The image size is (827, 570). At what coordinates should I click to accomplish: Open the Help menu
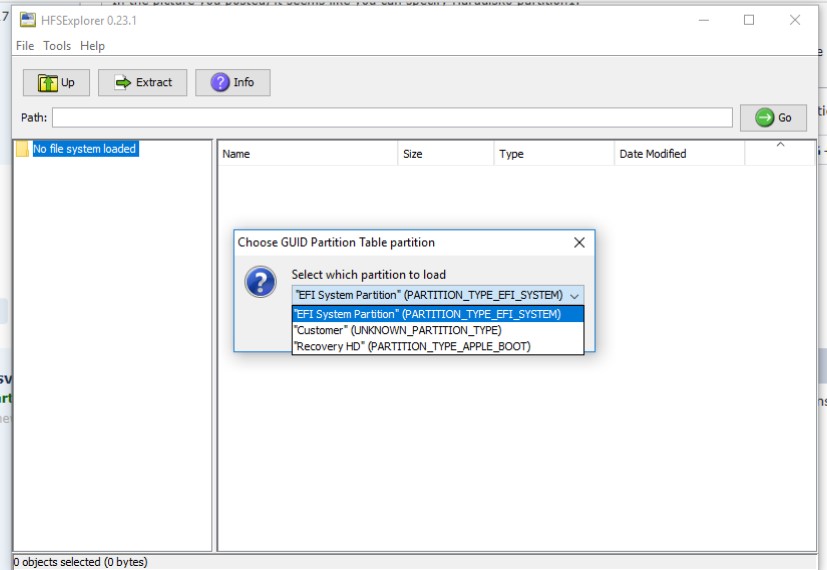92,46
